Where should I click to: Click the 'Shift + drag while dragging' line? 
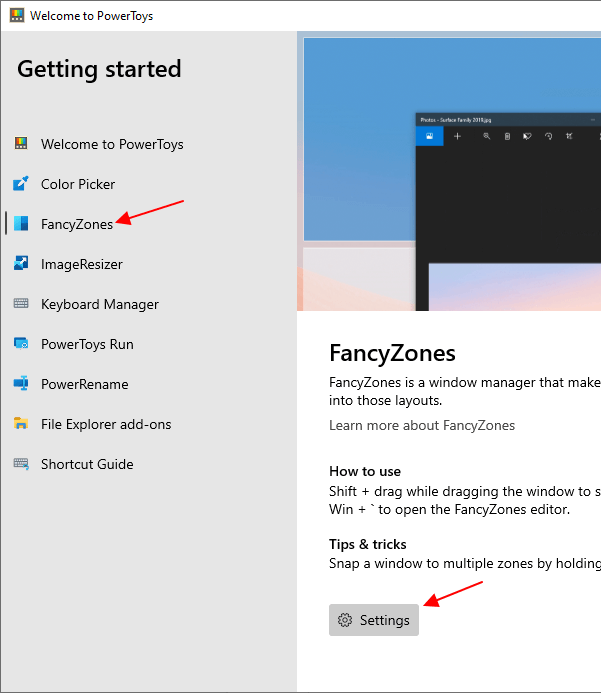click(465, 491)
